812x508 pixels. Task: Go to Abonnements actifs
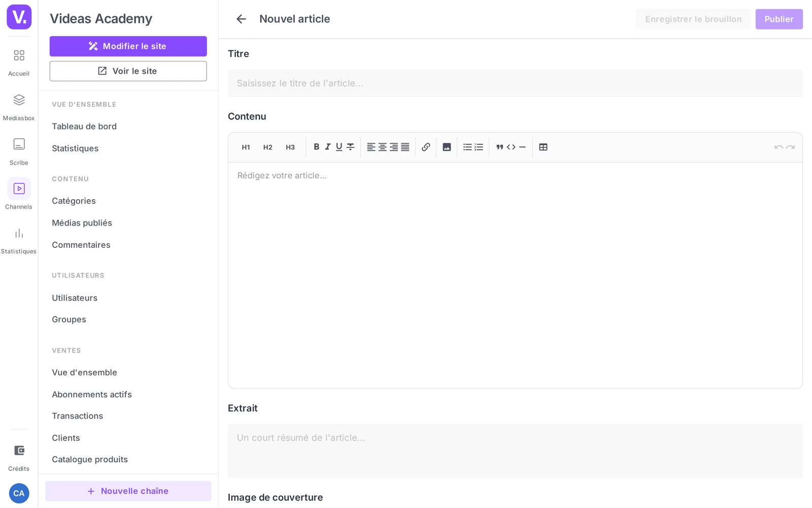(92, 394)
